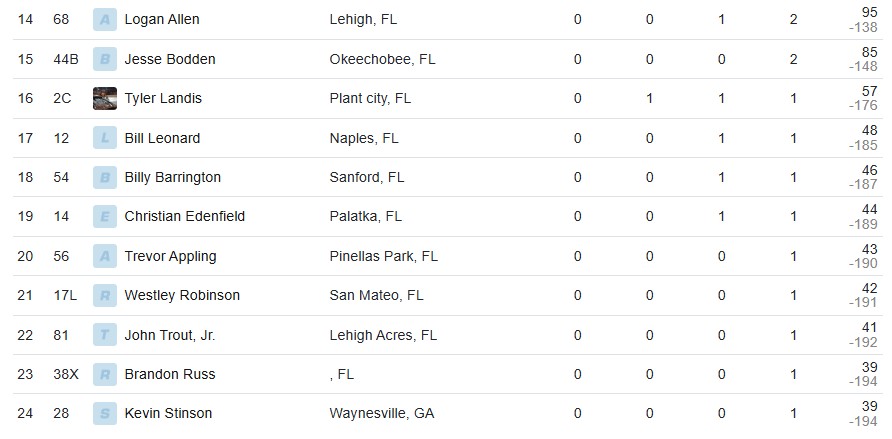This screenshot has width=892, height=439.
Task: Click Westley Robinson's name
Action: coord(182,295)
